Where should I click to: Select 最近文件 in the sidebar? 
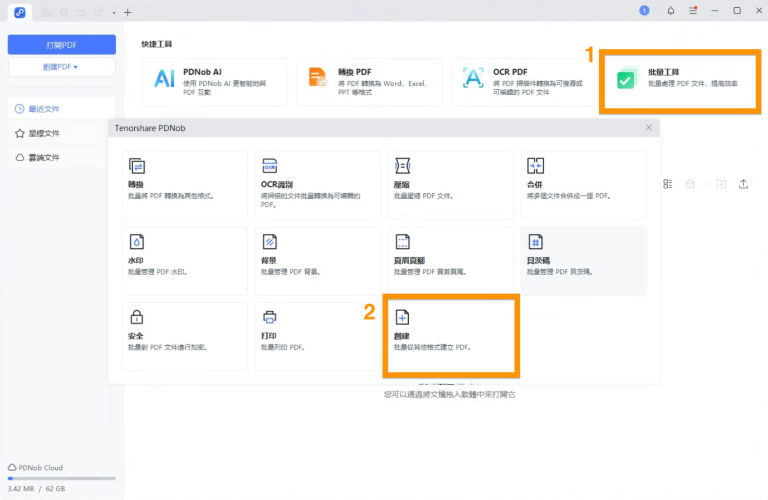pos(62,109)
